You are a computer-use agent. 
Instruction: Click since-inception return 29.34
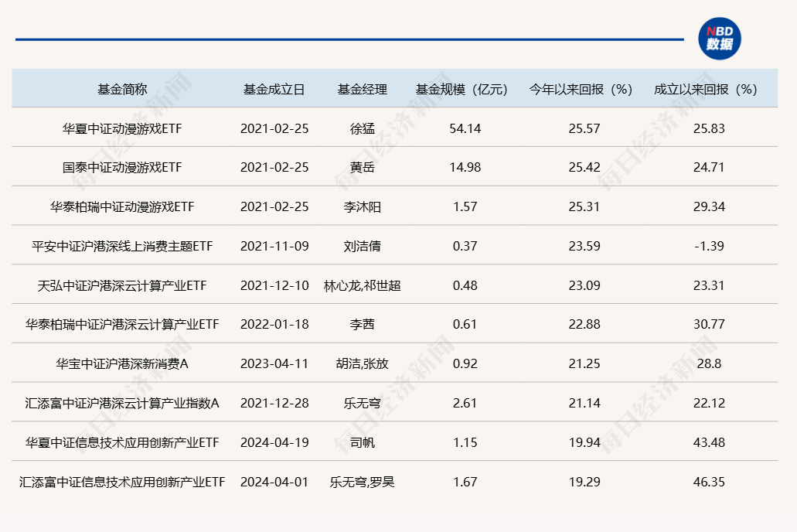coord(709,207)
